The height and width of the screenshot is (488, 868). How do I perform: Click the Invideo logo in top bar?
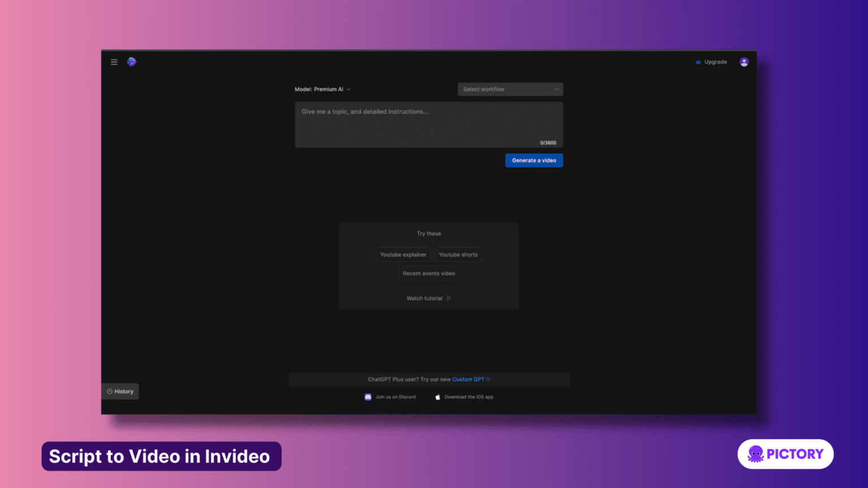(131, 62)
